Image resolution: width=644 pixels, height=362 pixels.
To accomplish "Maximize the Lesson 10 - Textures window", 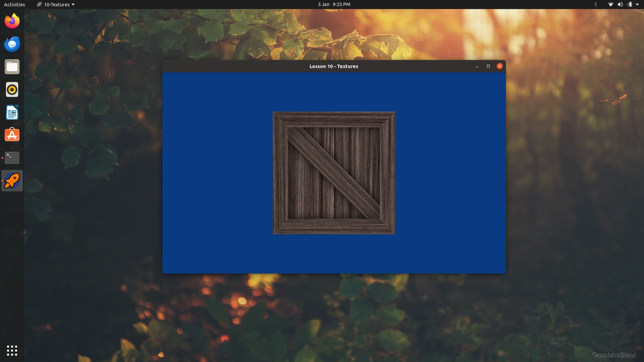I will [x=488, y=66].
